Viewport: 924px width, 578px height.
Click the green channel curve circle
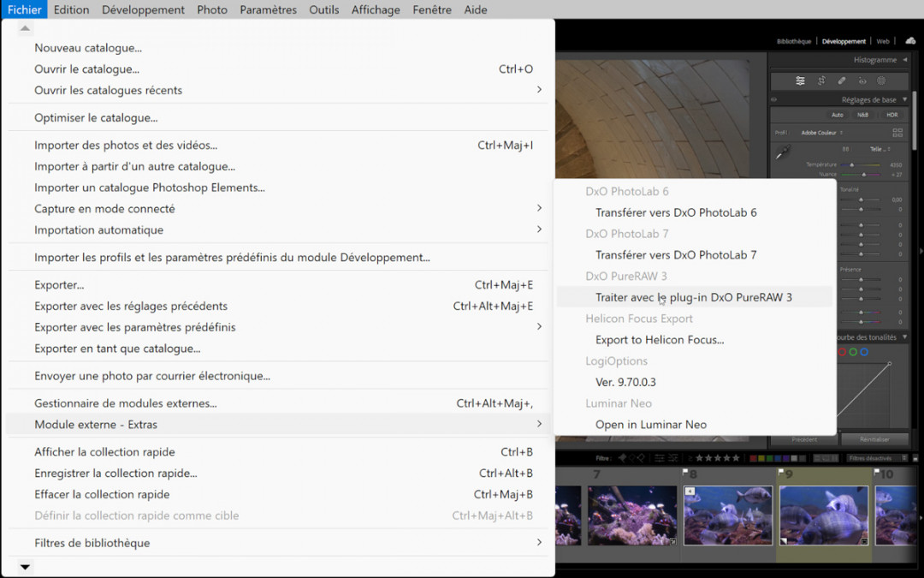click(x=853, y=352)
